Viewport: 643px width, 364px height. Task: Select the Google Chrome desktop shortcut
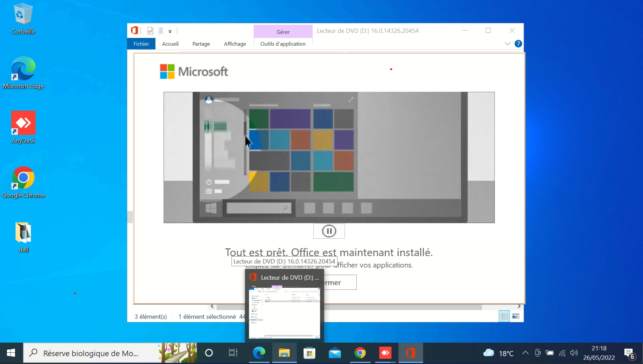point(23,182)
